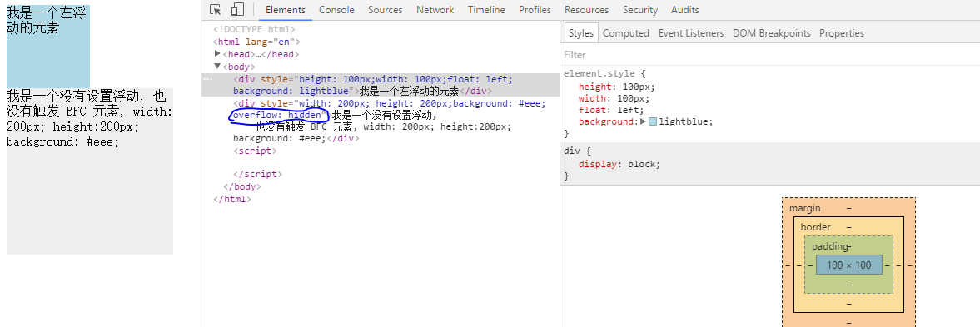The width and height of the screenshot is (980, 327).
Task: Open the DOM Breakpoints sidebar tab
Action: tap(771, 33)
